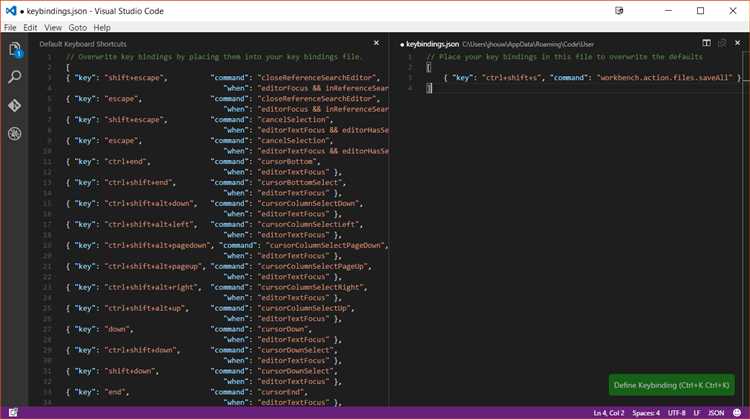
Task: Open the Help menu
Action: click(102, 27)
